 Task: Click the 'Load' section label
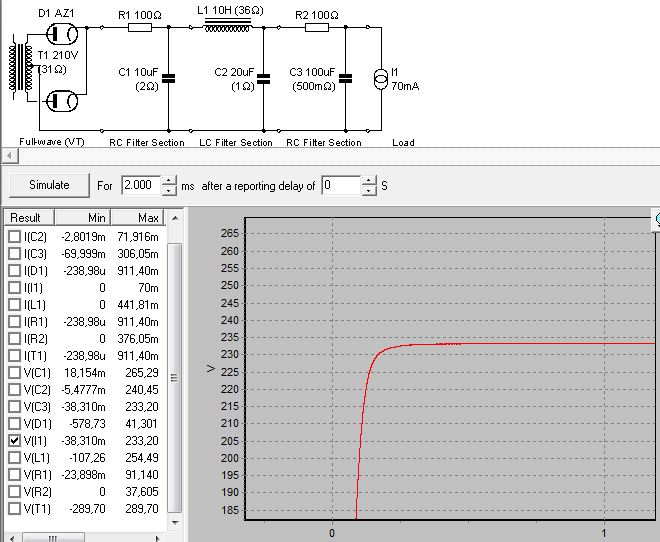click(x=403, y=143)
